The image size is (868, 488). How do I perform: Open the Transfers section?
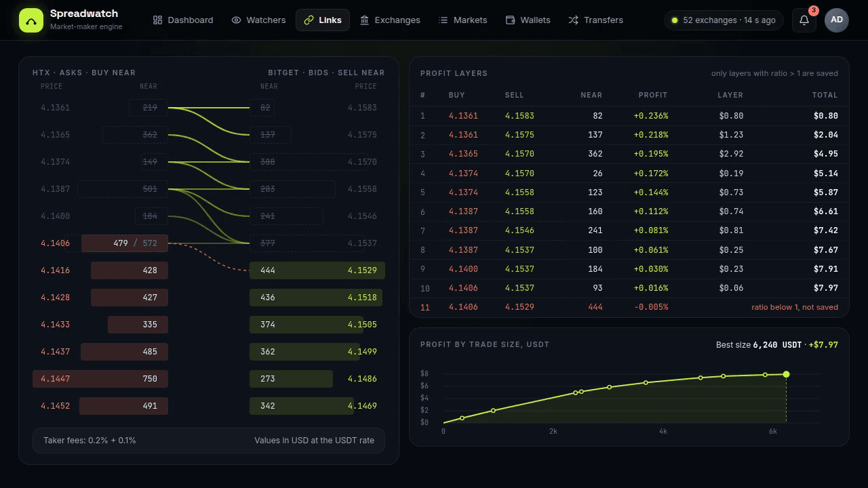pyautogui.click(x=596, y=20)
